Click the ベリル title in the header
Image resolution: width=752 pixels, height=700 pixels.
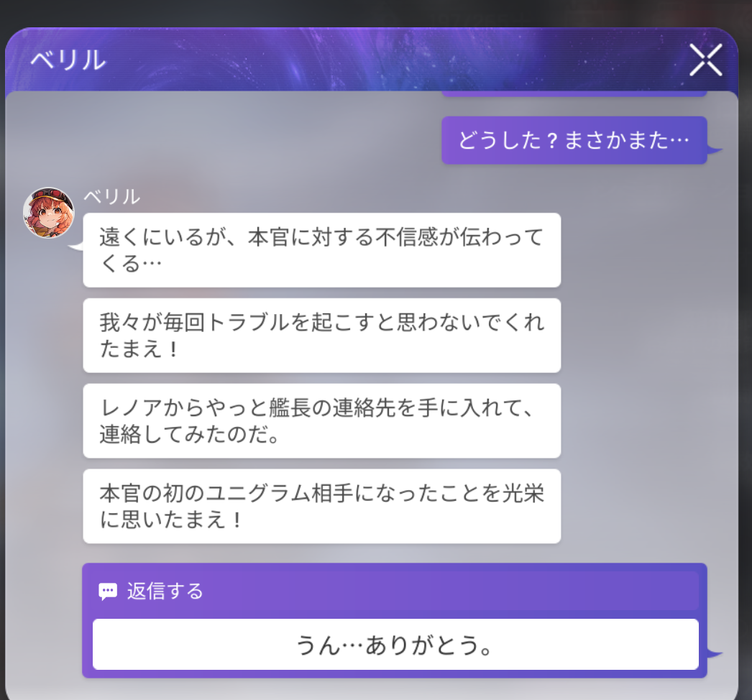pos(68,60)
